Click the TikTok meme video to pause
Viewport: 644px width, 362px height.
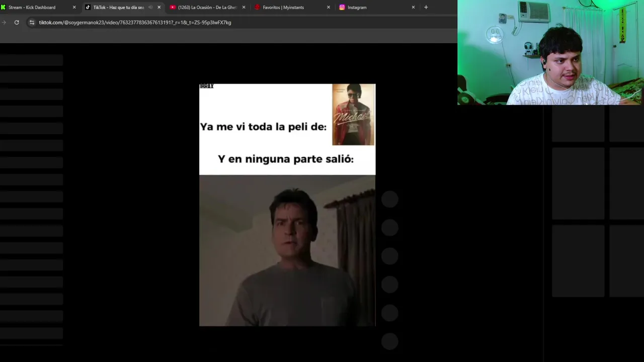287,205
